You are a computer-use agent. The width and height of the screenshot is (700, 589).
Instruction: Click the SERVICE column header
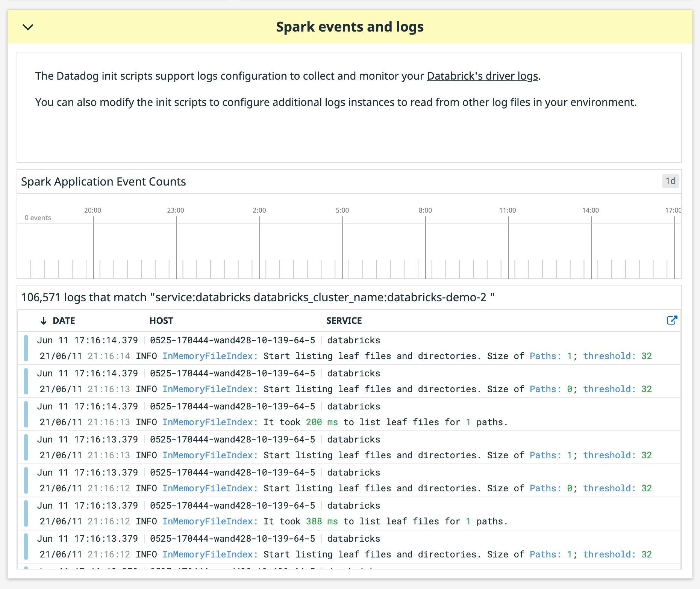tap(344, 320)
